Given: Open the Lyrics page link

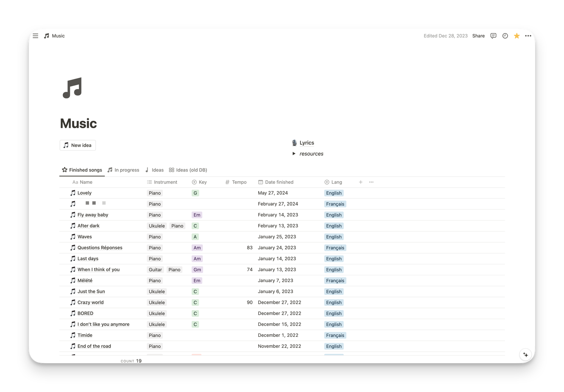Looking at the screenshot, I should click(306, 143).
